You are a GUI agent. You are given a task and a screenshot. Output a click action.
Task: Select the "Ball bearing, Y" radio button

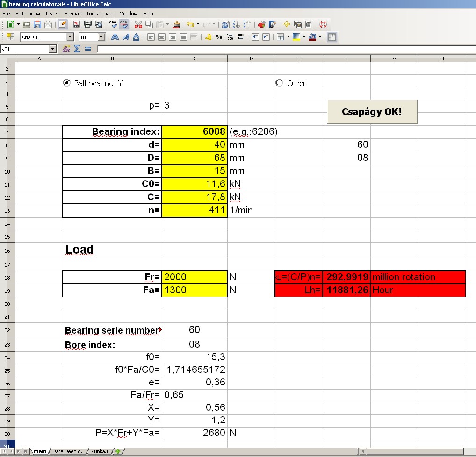click(x=66, y=83)
